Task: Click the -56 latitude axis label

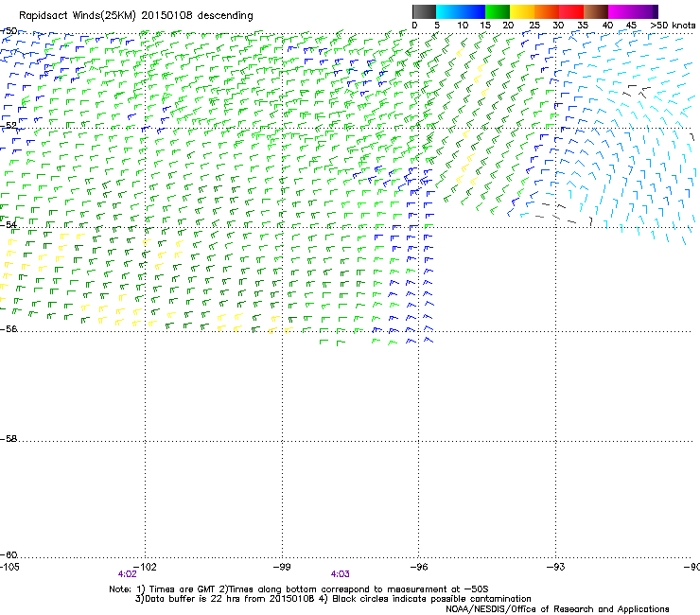Action: point(9,328)
